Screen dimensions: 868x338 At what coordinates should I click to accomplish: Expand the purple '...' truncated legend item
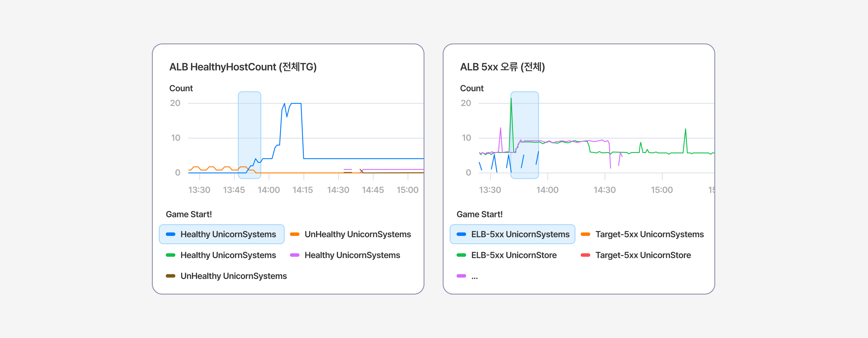click(x=467, y=276)
